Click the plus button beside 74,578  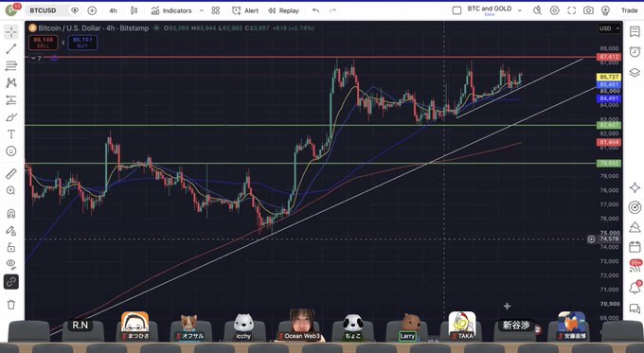tap(591, 238)
